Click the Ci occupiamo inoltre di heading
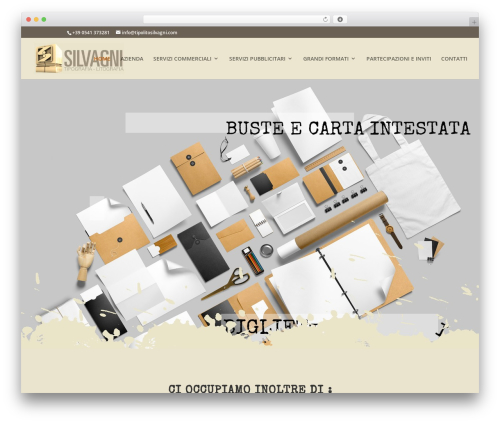 coord(250,389)
